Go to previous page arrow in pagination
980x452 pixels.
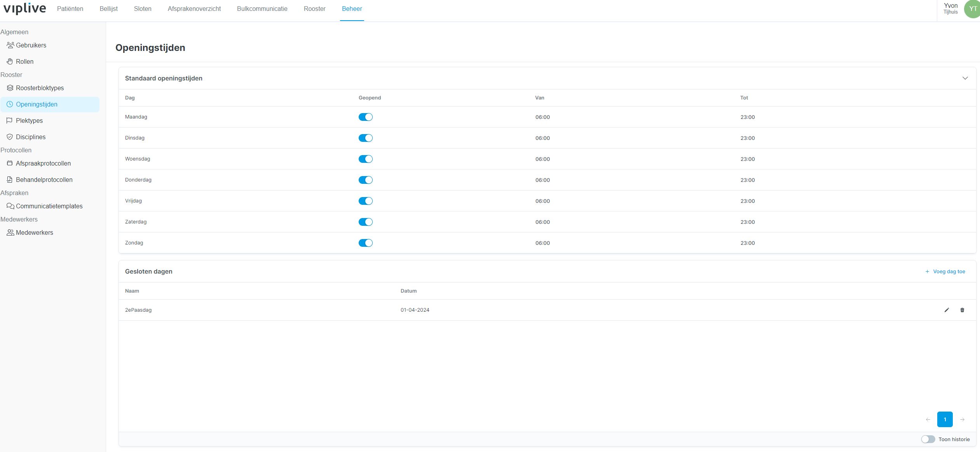click(x=928, y=419)
